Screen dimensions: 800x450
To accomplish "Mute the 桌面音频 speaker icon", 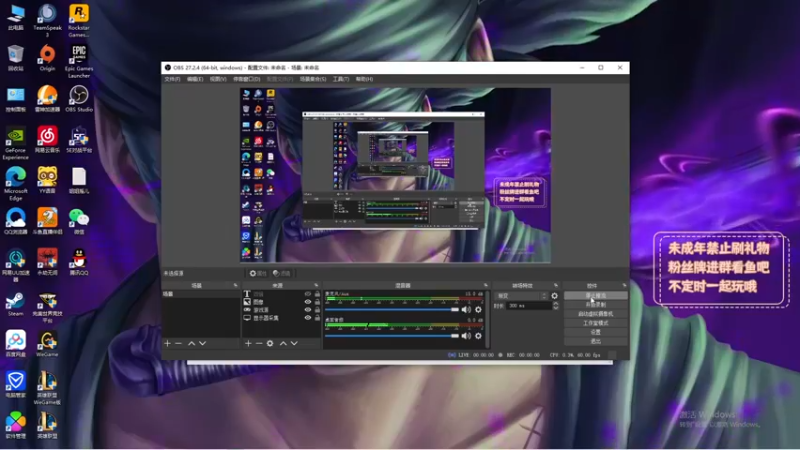I will tap(466, 336).
